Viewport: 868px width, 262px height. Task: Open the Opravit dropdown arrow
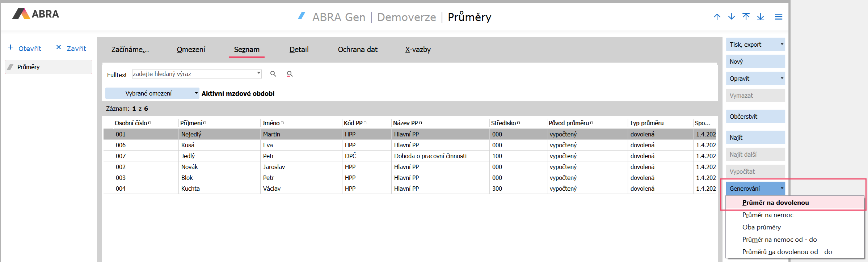pos(782,79)
